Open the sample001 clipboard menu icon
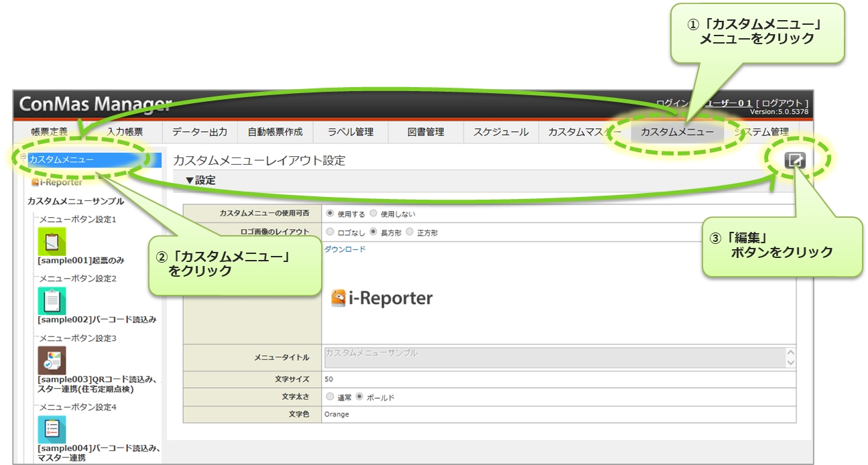 click(52, 241)
